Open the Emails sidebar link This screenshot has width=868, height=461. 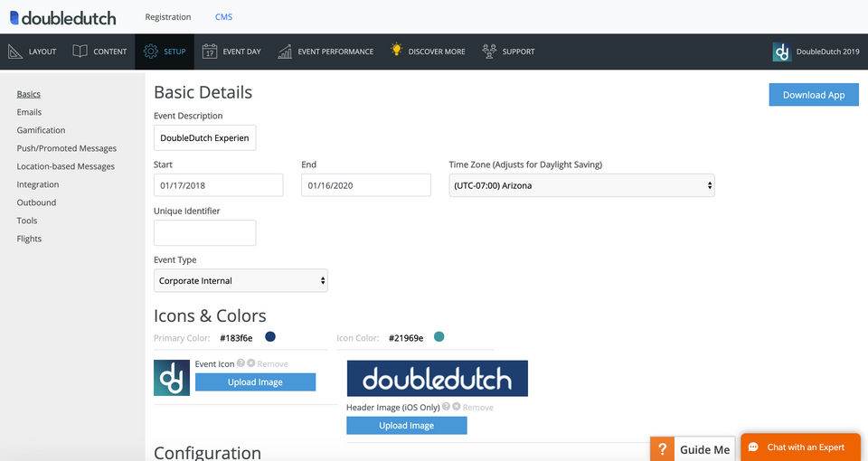pyautogui.click(x=29, y=112)
